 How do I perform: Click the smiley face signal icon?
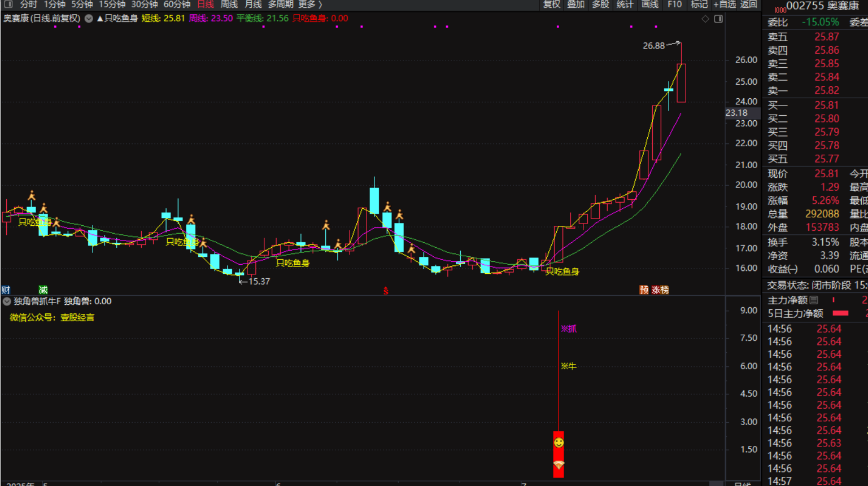click(x=559, y=443)
